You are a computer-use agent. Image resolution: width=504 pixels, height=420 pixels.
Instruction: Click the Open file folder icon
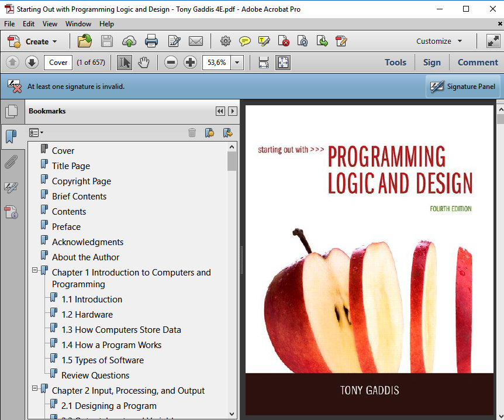click(x=85, y=41)
